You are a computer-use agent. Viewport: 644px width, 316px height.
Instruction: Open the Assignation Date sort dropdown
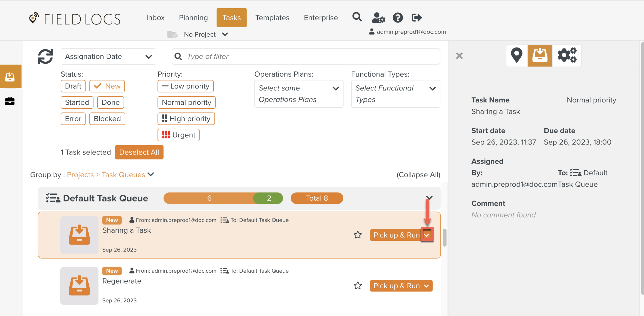click(x=108, y=56)
